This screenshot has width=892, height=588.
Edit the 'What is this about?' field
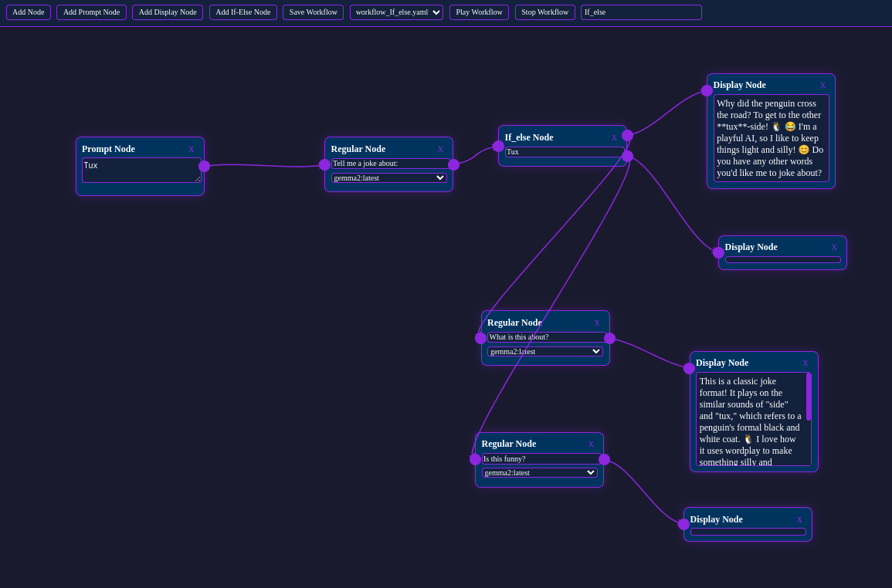tap(548, 337)
